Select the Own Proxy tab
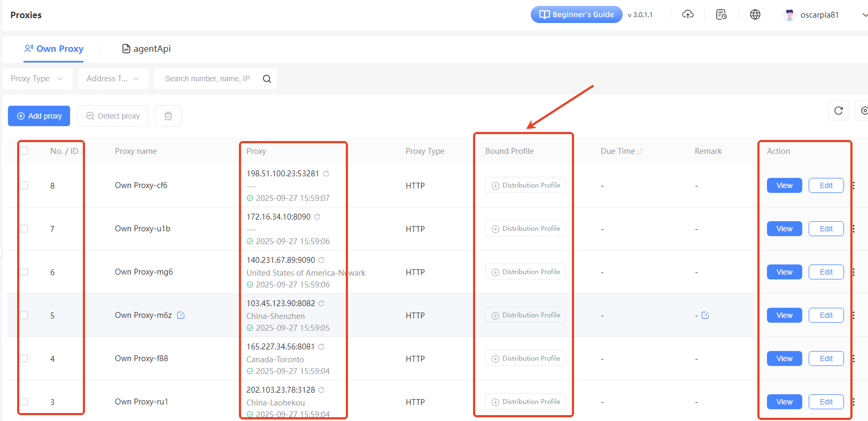The width and height of the screenshot is (868, 421). tap(54, 49)
